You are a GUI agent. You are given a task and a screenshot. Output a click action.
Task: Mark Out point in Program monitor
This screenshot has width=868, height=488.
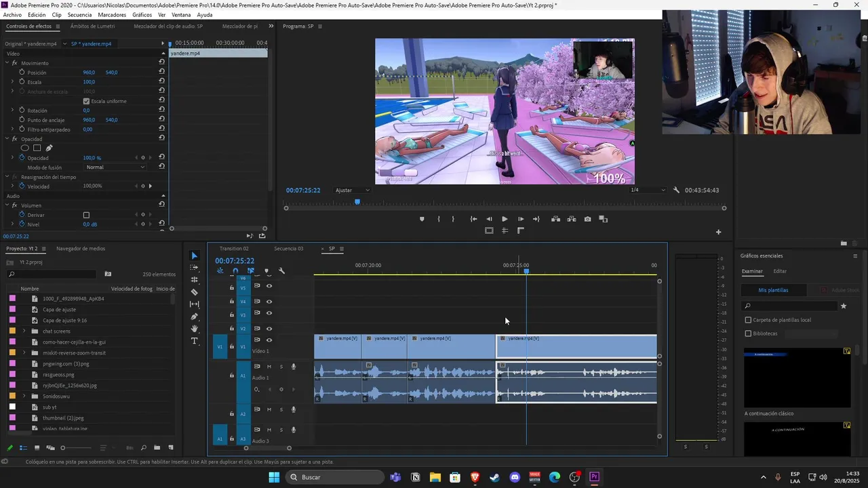coord(453,219)
